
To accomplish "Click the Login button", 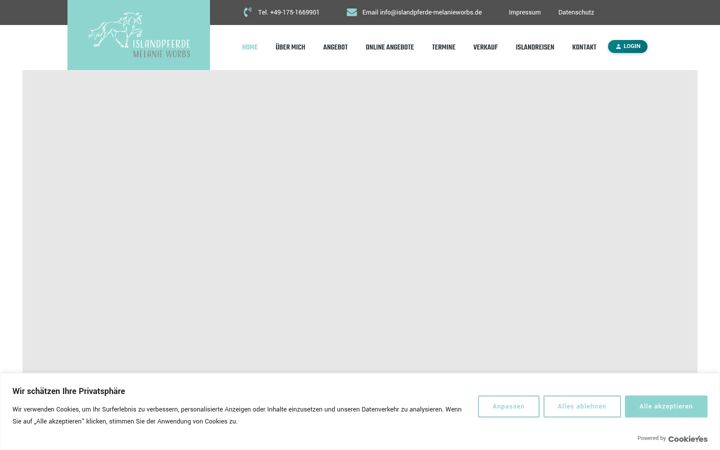I will (x=628, y=46).
